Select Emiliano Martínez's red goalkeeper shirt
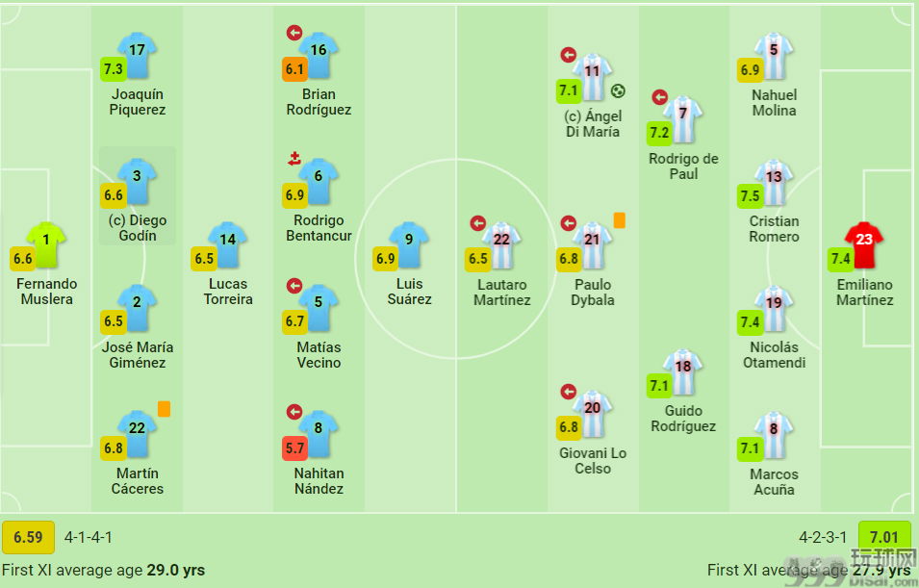Screen dimensions: 919x588 pos(864,245)
